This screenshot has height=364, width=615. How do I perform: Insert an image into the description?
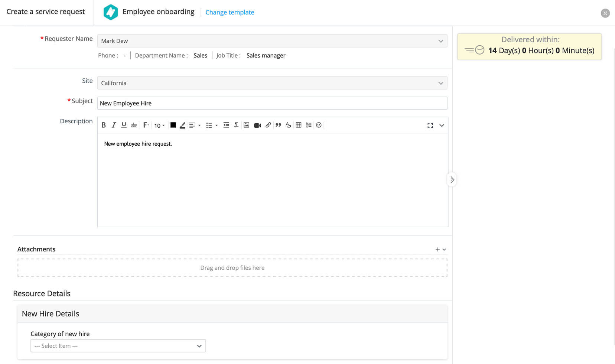(x=246, y=125)
